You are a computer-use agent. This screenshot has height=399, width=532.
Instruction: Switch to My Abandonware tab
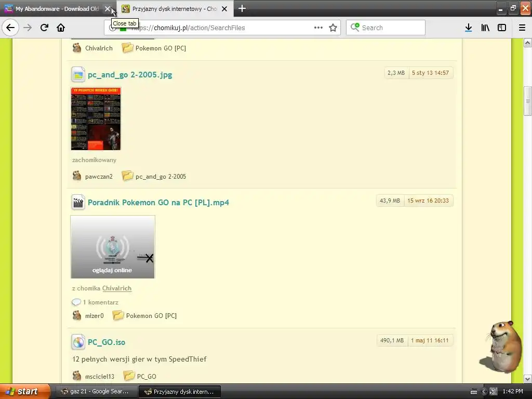[57, 9]
